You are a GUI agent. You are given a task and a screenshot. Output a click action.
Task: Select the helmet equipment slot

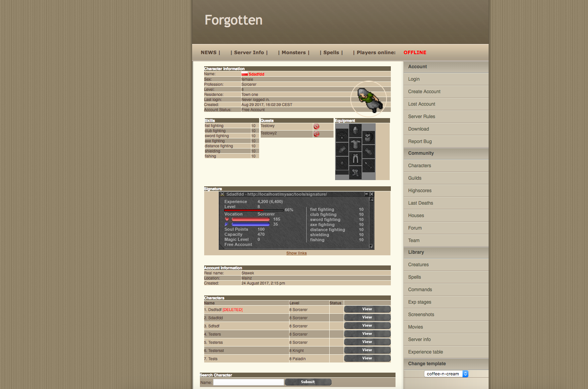click(355, 130)
